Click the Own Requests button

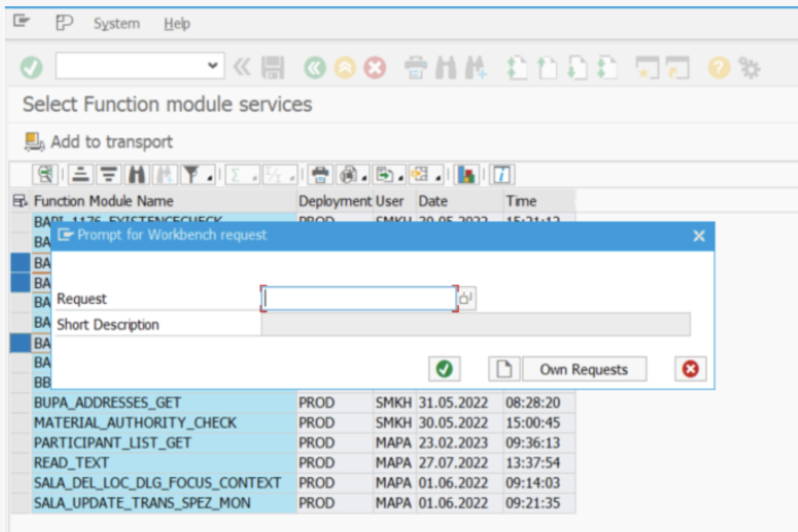(x=584, y=369)
